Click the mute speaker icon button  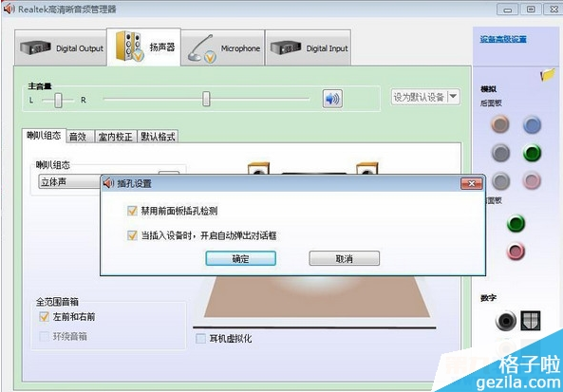click(x=332, y=99)
